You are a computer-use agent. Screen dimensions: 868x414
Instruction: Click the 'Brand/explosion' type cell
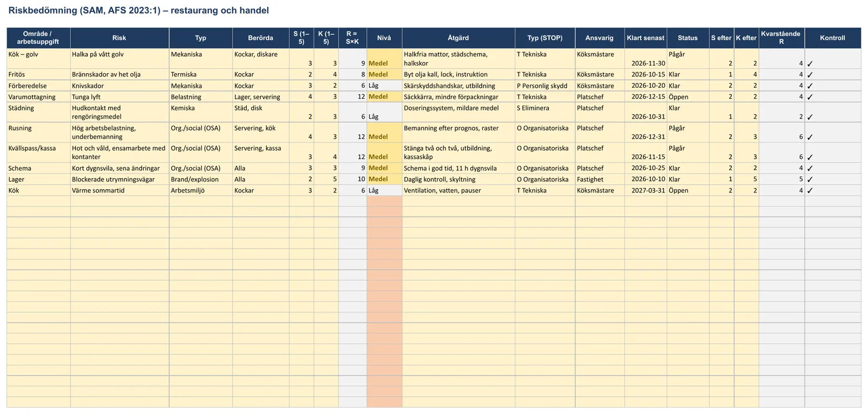201,179
